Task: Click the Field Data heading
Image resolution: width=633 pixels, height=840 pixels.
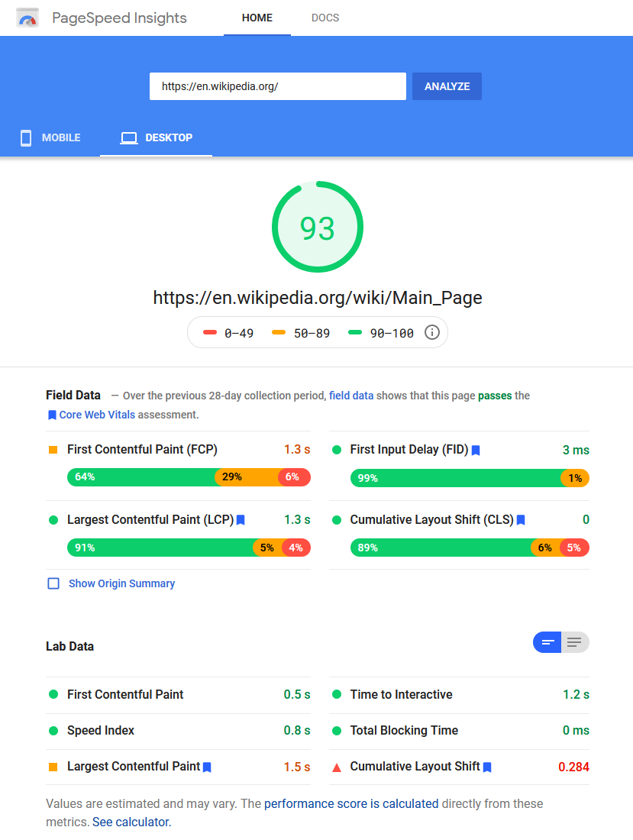Action: (x=73, y=396)
